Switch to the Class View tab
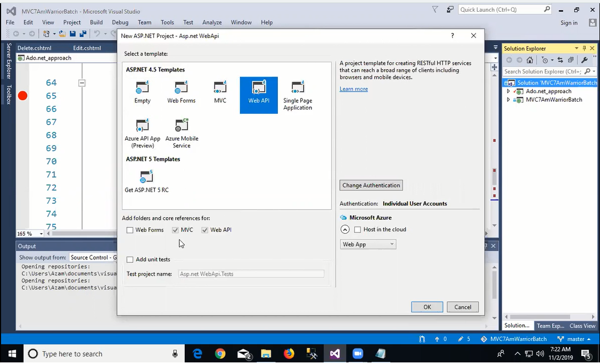This screenshot has height=364, width=600. tap(582, 326)
